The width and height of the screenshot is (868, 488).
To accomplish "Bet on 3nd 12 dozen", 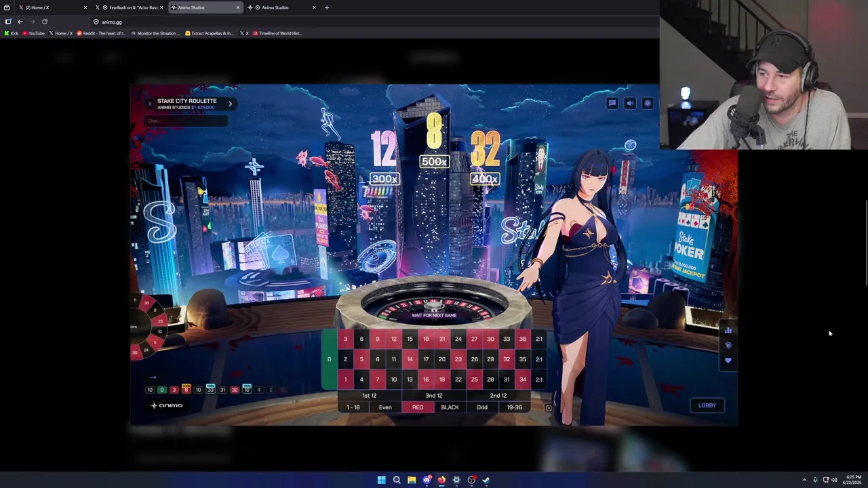I will pos(434,395).
